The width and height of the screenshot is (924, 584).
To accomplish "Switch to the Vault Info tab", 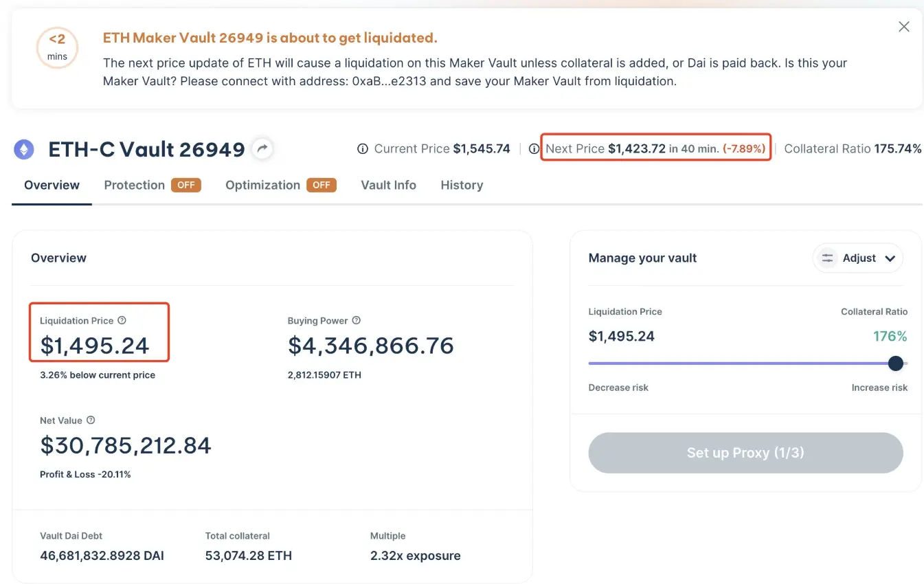I will pos(388,185).
